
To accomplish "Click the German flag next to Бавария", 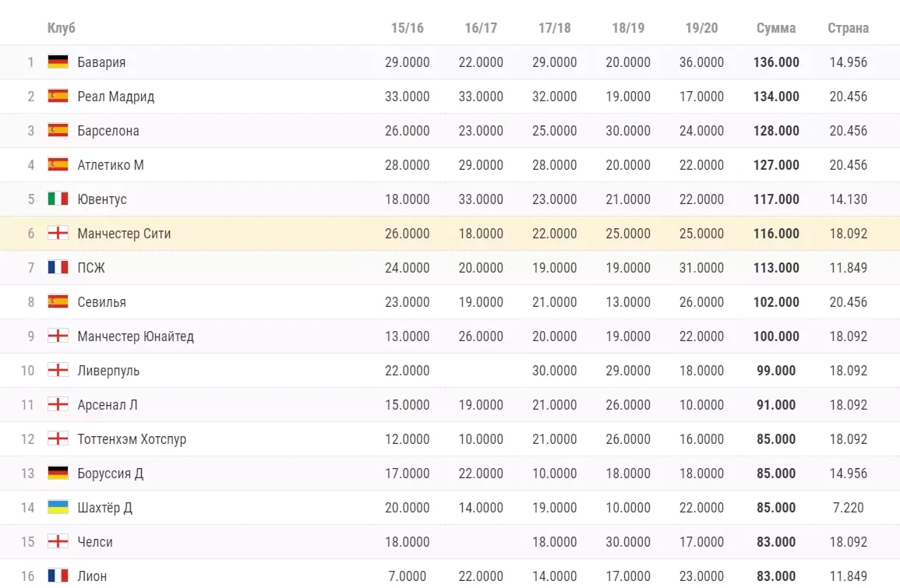I will [x=58, y=62].
